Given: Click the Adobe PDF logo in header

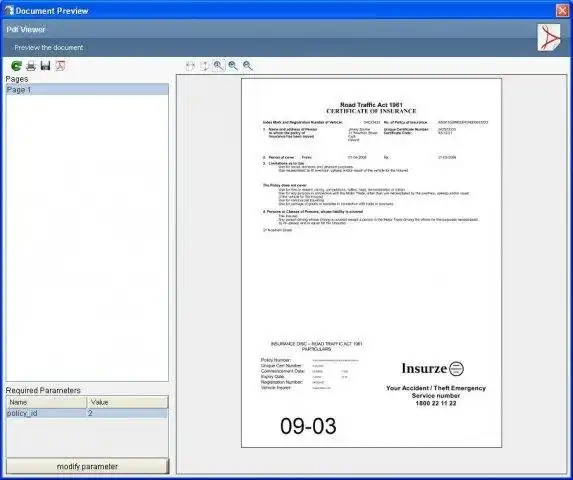Looking at the screenshot, I should pos(549,38).
